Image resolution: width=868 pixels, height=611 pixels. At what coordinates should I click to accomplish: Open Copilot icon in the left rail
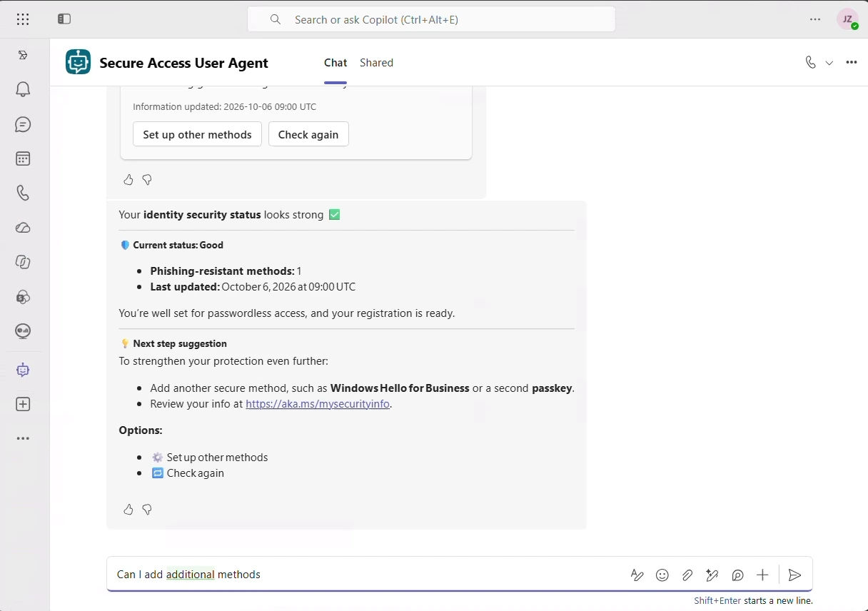[x=23, y=262]
